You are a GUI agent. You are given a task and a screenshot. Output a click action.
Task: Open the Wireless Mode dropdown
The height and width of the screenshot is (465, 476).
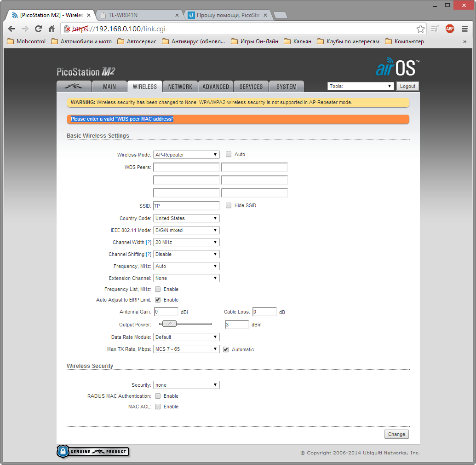[186, 155]
